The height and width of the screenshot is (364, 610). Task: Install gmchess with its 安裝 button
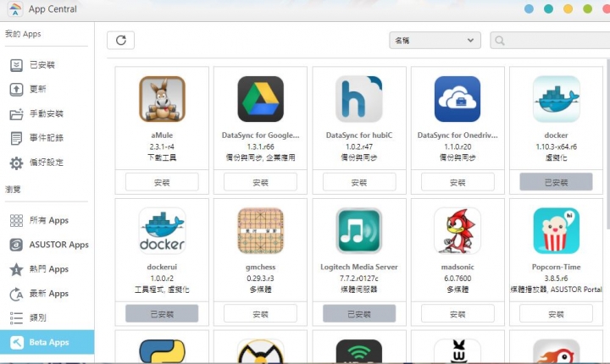(x=260, y=313)
